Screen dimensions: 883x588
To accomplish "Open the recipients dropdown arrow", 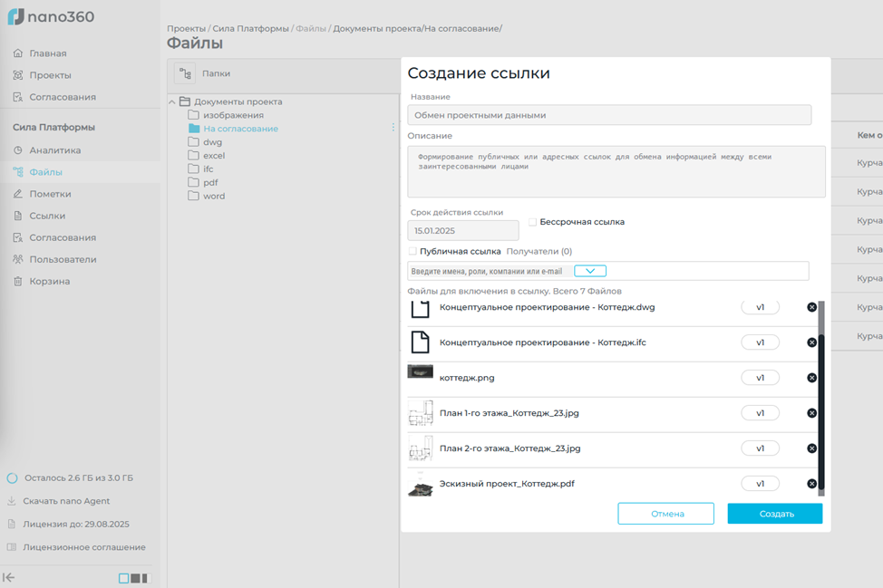I will click(590, 271).
